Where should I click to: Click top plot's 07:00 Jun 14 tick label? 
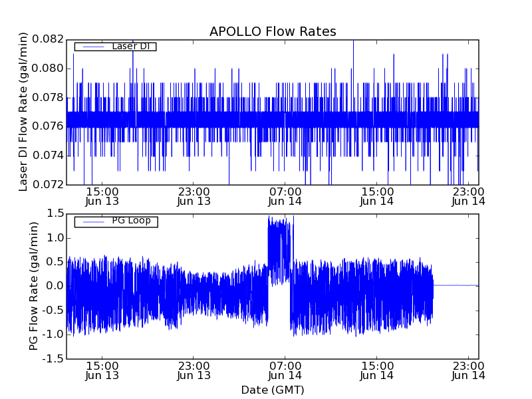(x=285, y=196)
